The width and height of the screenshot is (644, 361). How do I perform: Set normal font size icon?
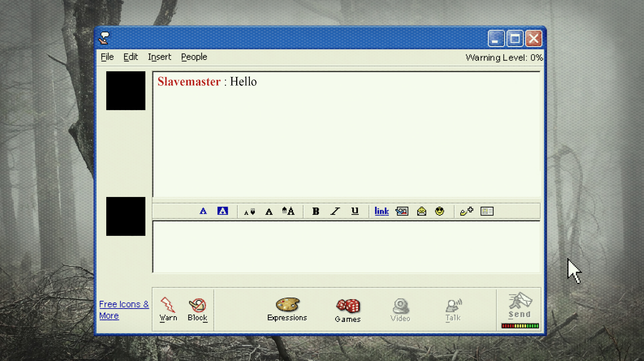tap(269, 212)
